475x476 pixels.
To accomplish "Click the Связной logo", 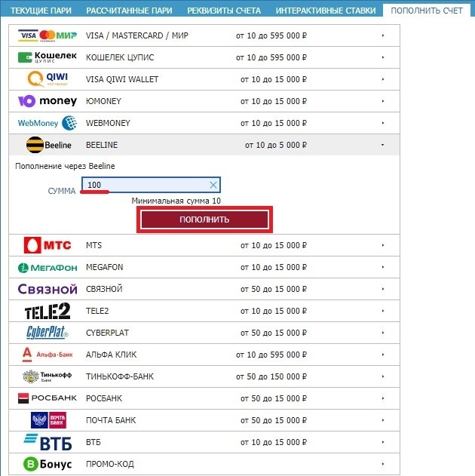I will tap(47, 289).
